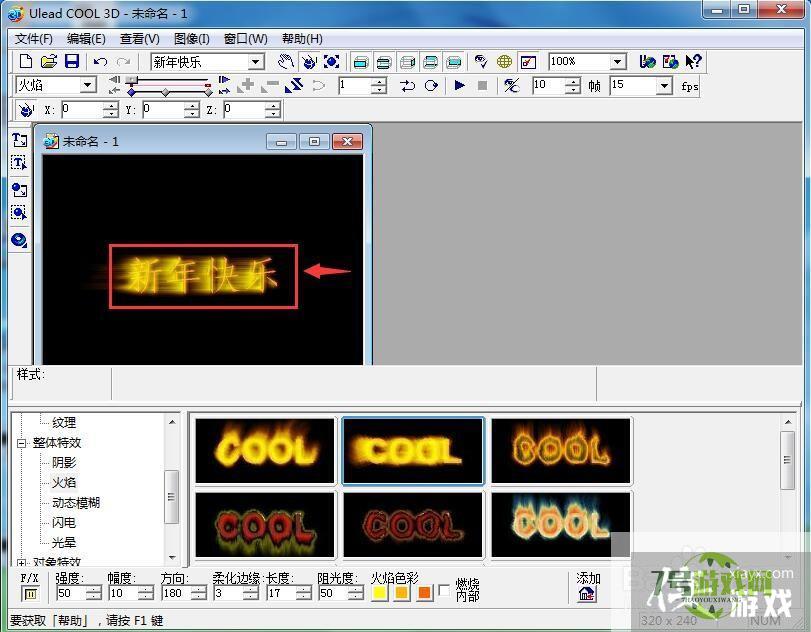Open the object list dropdown showing 新年快乐
The image size is (811, 632).
[x=255, y=62]
